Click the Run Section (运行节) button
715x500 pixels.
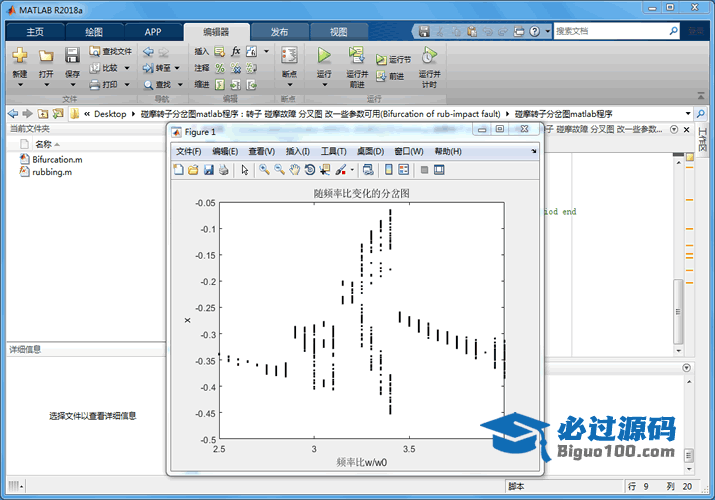[x=394, y=60]
